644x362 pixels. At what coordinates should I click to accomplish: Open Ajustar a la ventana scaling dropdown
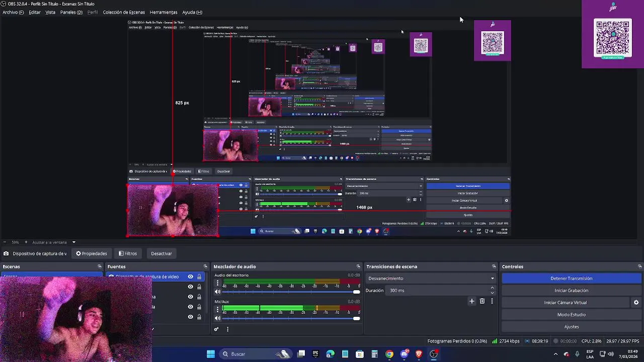54,242
